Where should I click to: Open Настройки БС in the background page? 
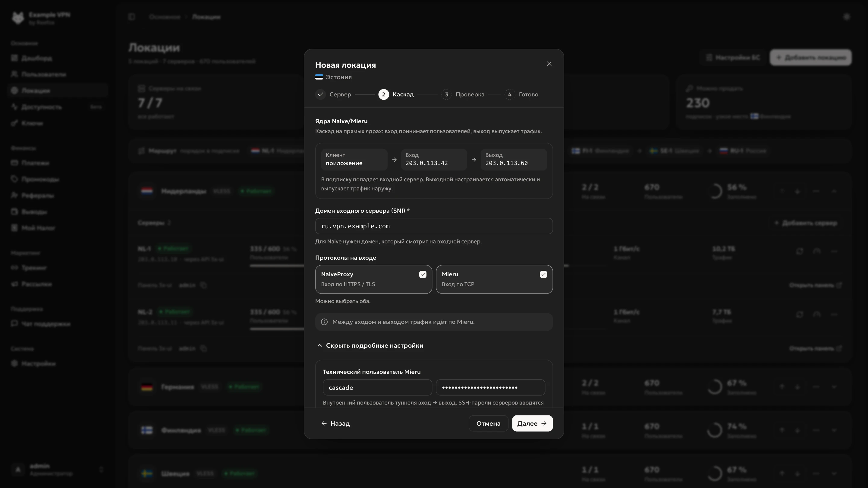[x=733, y=58]
